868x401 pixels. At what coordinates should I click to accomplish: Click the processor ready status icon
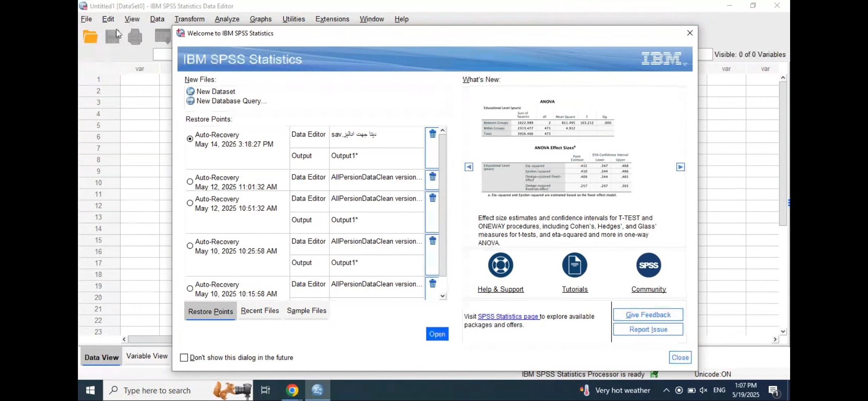point(654,374)
